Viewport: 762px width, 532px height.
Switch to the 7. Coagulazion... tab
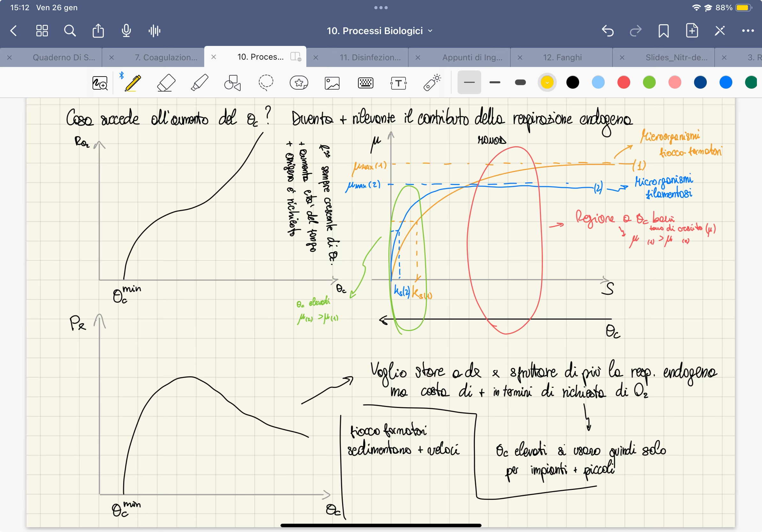click(x=166, y=57)
